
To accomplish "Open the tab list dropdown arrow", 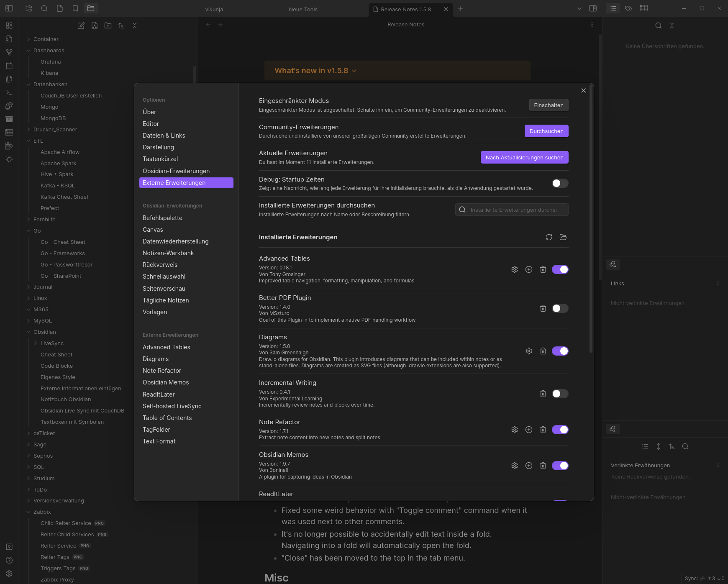I will [x=579, y=9].
